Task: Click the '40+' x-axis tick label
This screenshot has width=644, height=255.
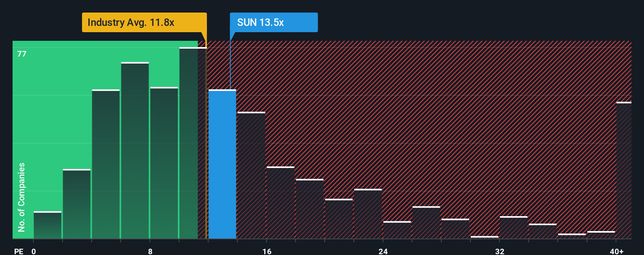Action: coord(617,251)
